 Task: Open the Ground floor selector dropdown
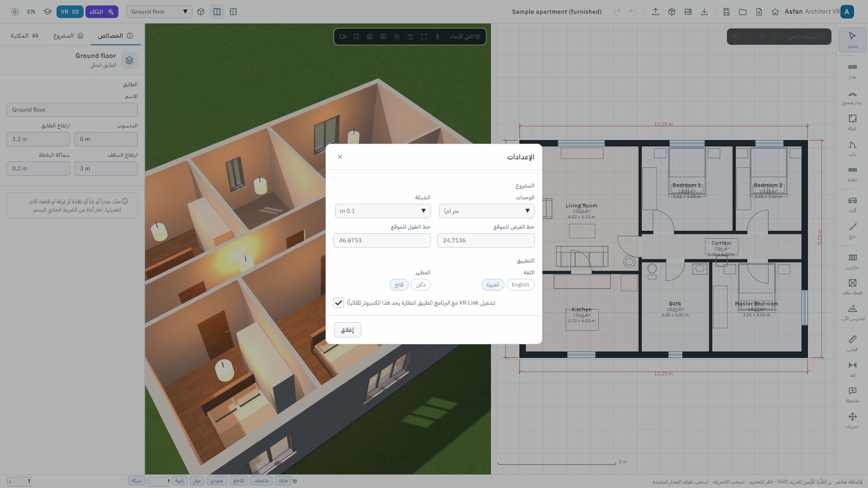pyautogui.click(x=159, y=11)
